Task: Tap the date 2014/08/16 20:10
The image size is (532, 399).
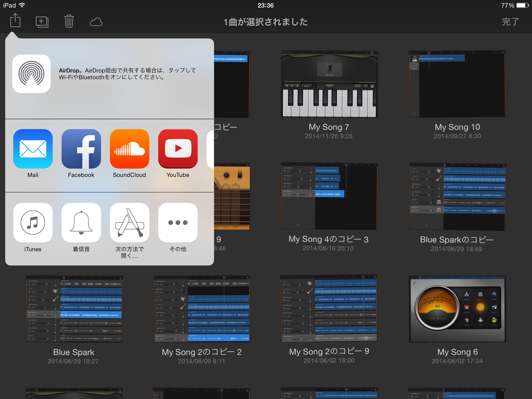Action: 328,249
